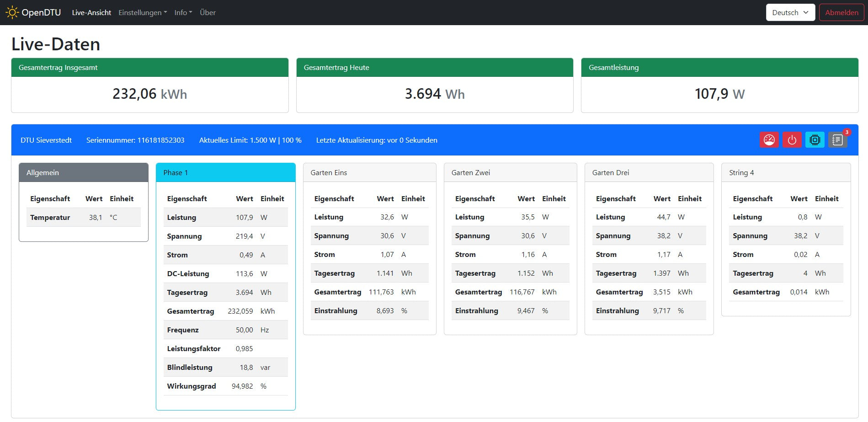The height and width of the screenshot is (422, 868).
Task: Click the Blindleistung value 18,8
Action: [246, 368]
